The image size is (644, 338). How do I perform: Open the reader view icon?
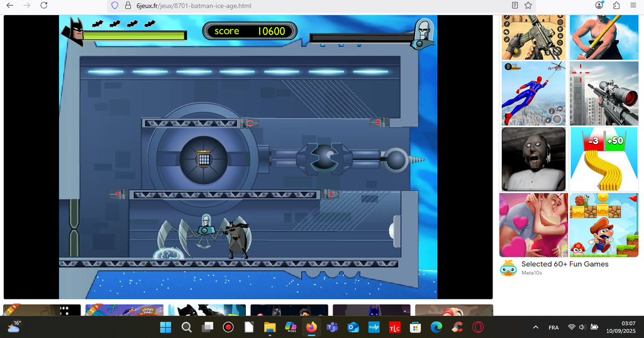[515, 5]
